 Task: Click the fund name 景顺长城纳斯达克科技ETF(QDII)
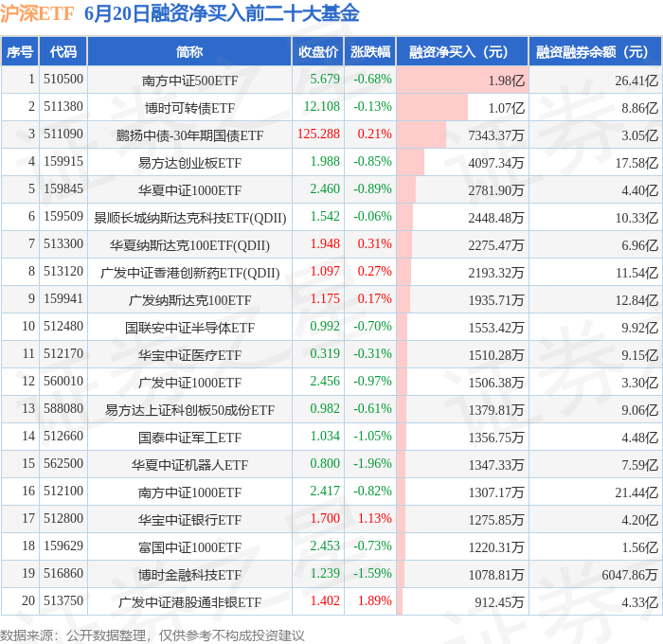coord(189,218)
